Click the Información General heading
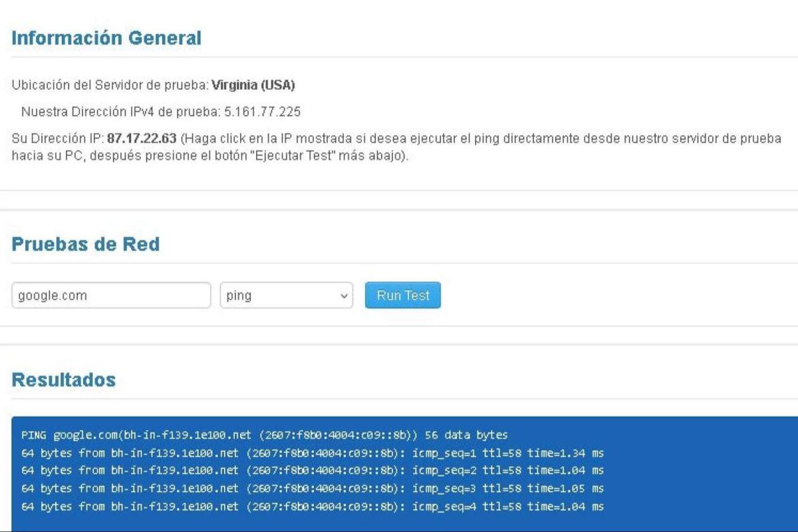Screen dimensions: 798x532 pos(106,38)
